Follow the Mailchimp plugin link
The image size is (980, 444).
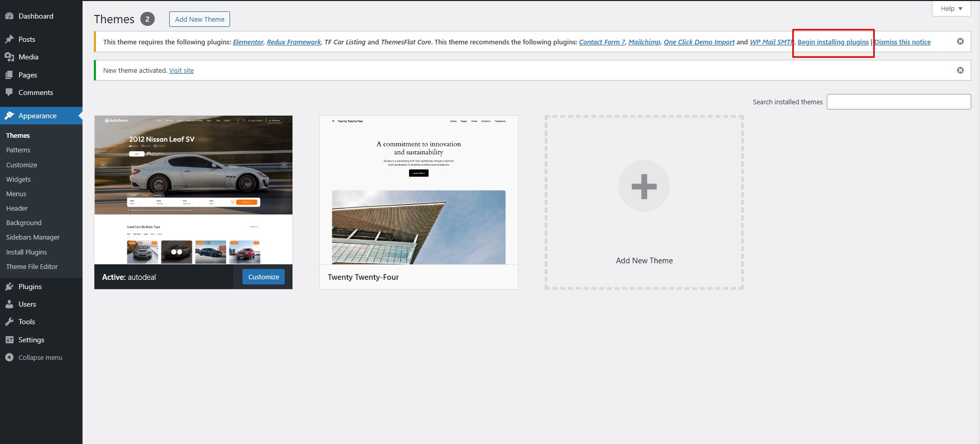(644, 42)
